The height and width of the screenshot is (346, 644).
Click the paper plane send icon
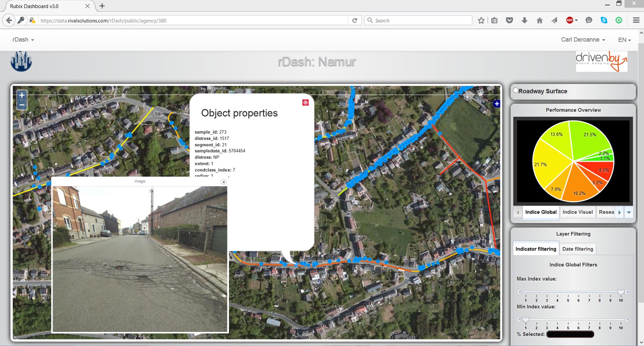pos(554,20)
